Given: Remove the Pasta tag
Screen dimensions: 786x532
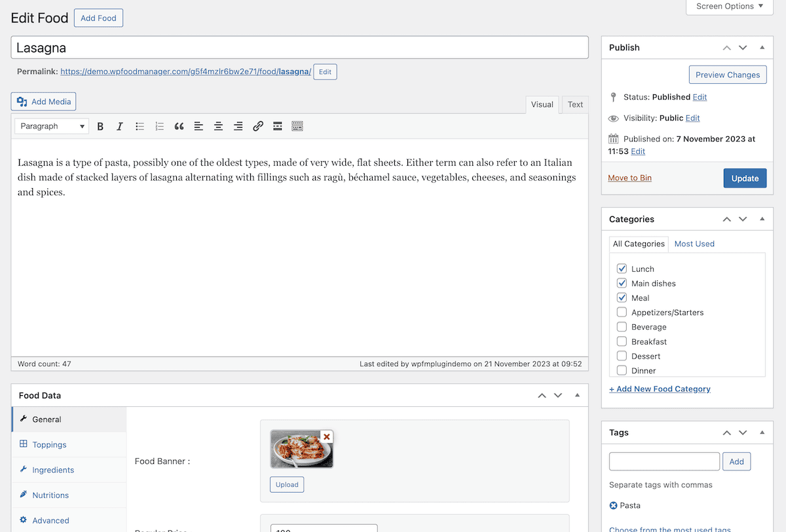Looking at the screenshot, I should (x=614, y=506).
